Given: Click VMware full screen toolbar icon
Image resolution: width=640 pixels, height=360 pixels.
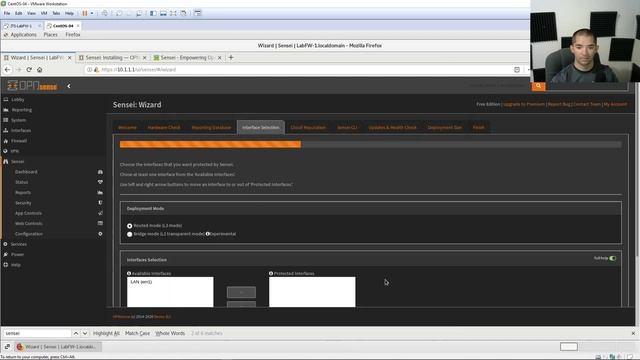Looking at the screenshot, I should point(173,13).
